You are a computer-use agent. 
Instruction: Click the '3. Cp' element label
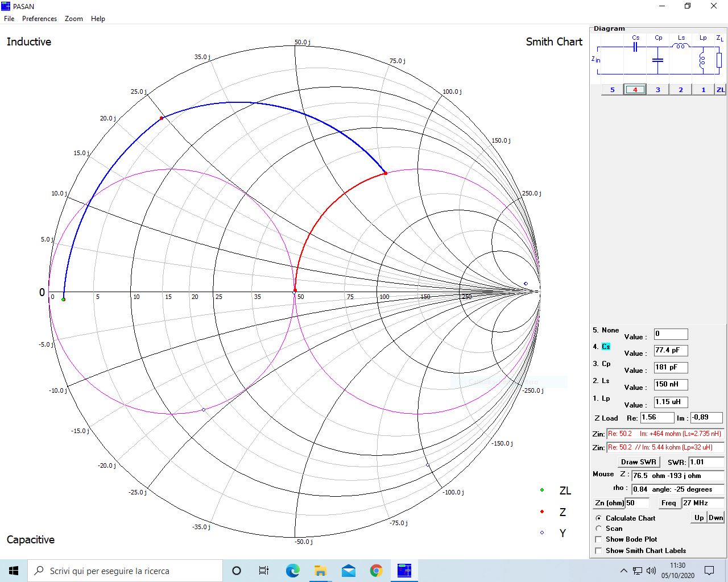point(602,364)
